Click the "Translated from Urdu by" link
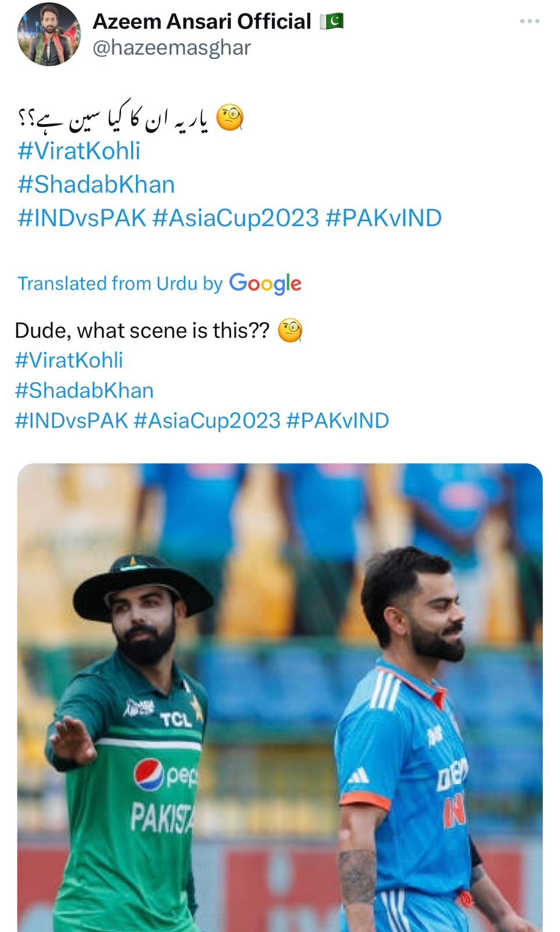This screenshot has width=560, height=932. (120, 284)
